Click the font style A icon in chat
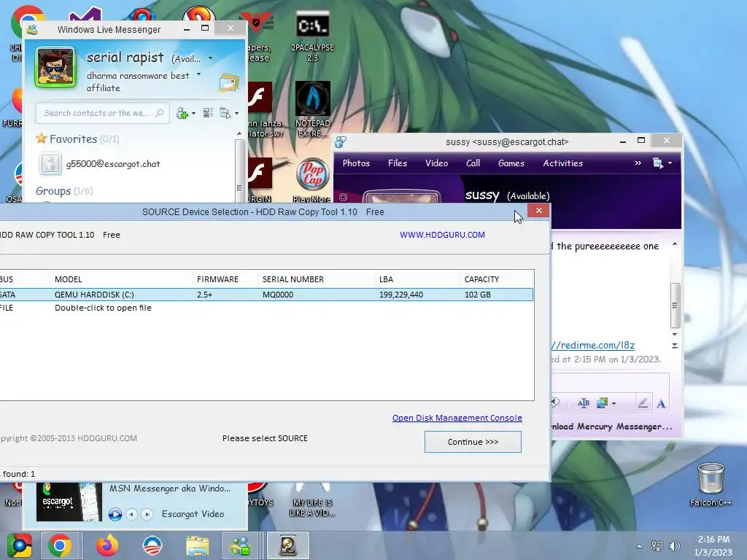 (x=661, y=404)
